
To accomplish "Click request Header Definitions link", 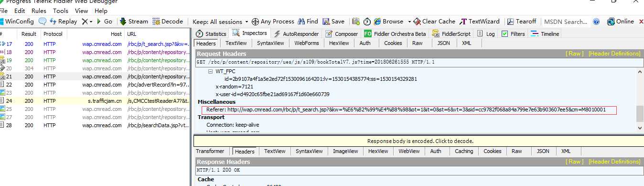I will click(x=614, y=54).
